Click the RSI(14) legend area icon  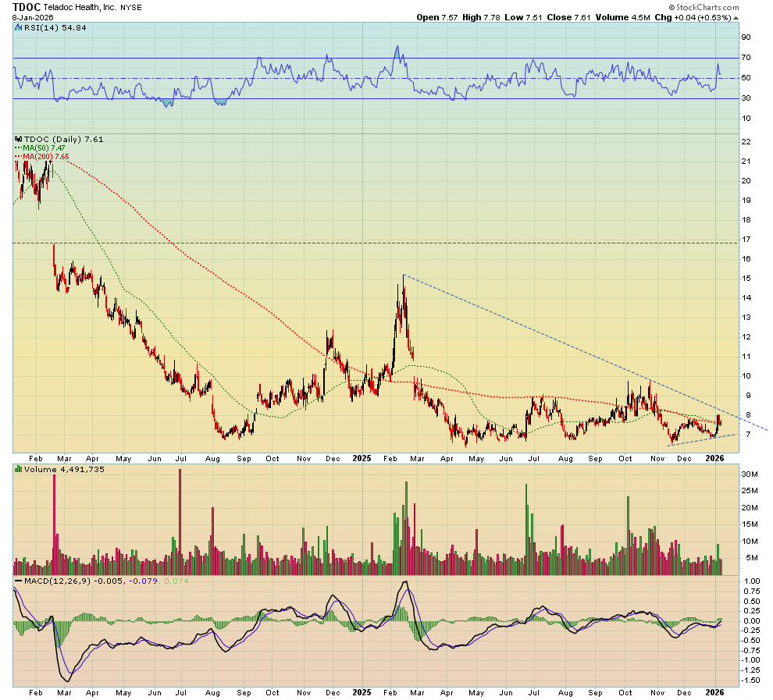[x=19, y=28]
